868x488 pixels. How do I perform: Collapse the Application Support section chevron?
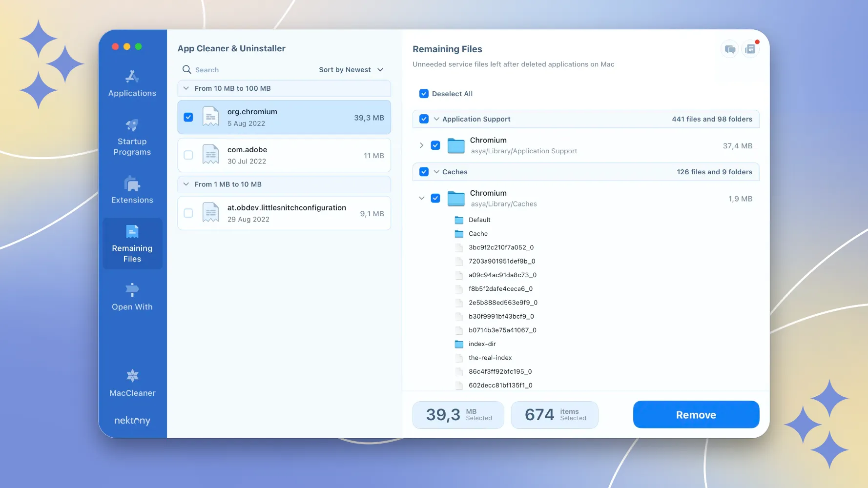(x=436, y=119)
